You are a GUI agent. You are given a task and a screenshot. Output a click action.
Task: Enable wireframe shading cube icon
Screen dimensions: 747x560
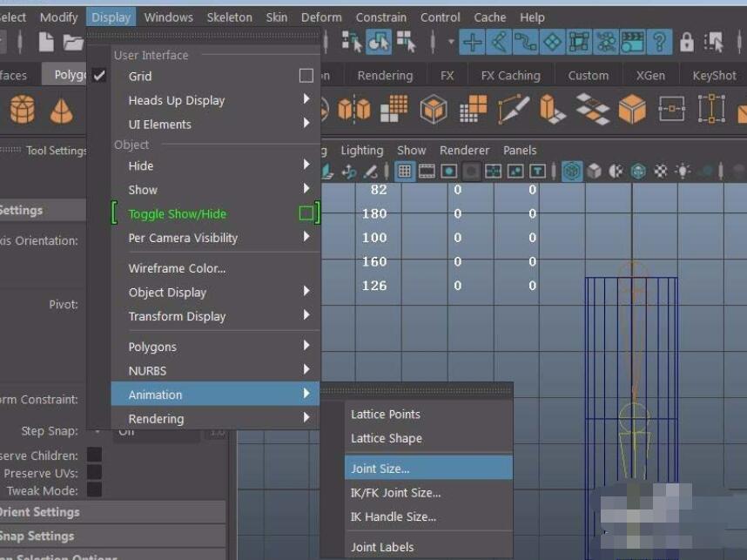coord(571,172)
